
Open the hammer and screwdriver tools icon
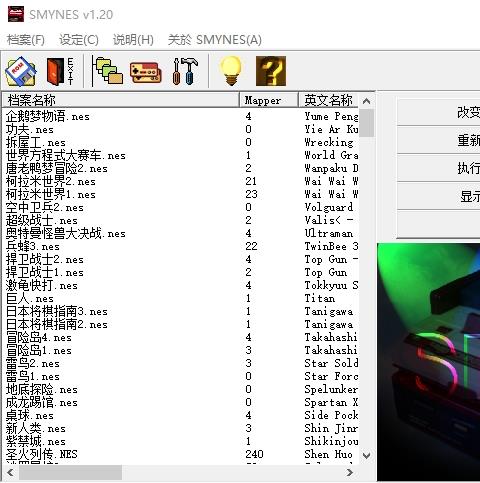(185, 71)
